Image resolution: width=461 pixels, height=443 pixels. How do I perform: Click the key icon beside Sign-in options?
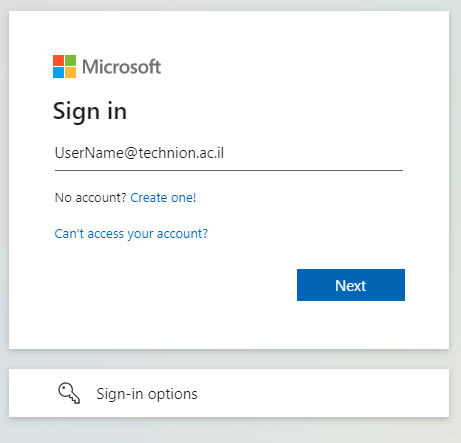(x=69, y=393)
